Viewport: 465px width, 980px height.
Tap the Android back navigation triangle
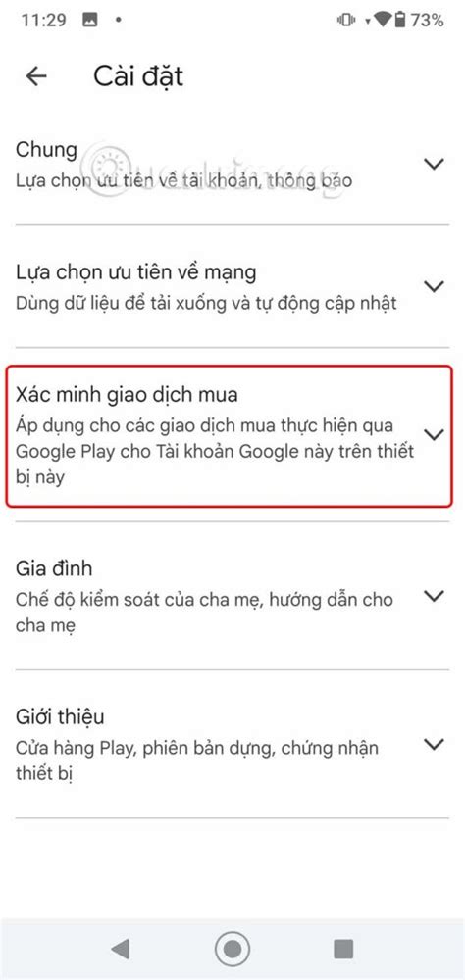pos(120,949)
